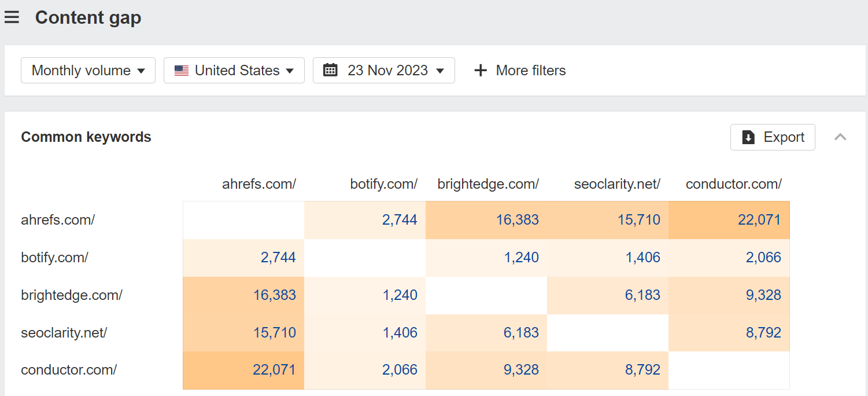Click the United States flag icon
Viewport: 868px width, 396px height.
pyautogui.click(x=181, y=70)
